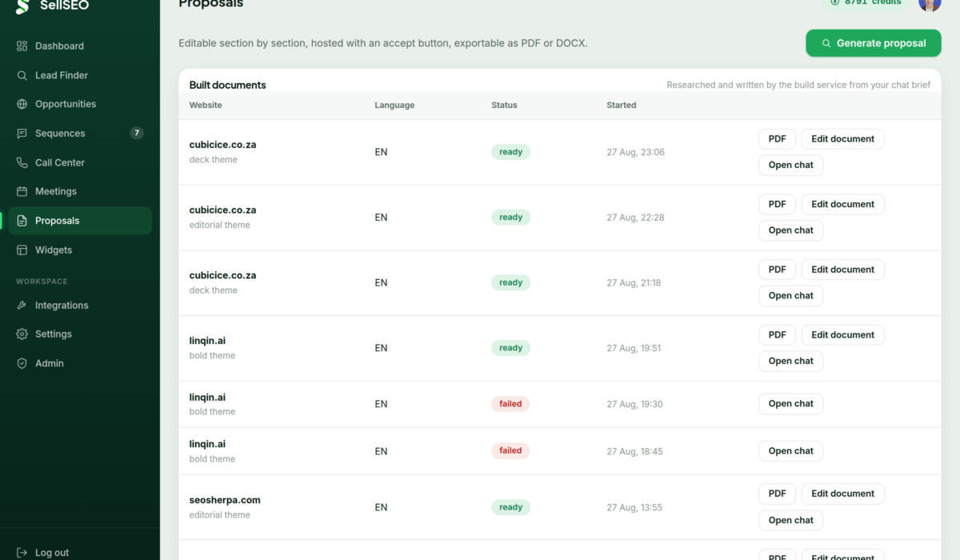Click the Settings gear icon
This screenshot has width=960, height=560.
pos(22,334)
